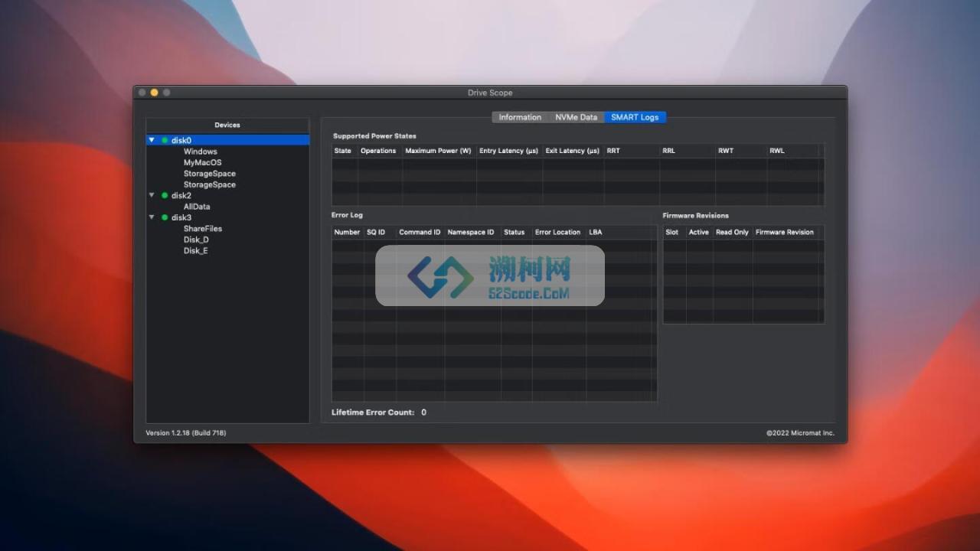Screen dimensions: 980x551
Task: Select the disk2 device row
Action: coord(228,195)
